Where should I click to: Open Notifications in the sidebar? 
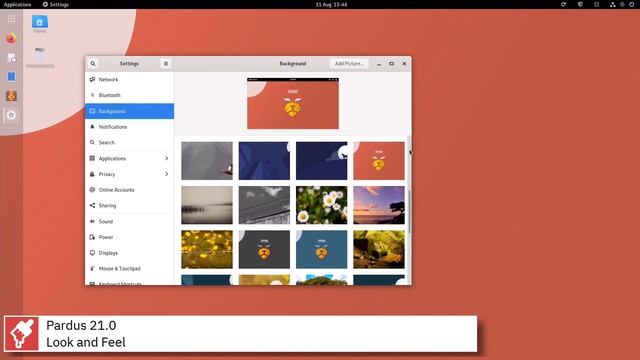point(129,127)
